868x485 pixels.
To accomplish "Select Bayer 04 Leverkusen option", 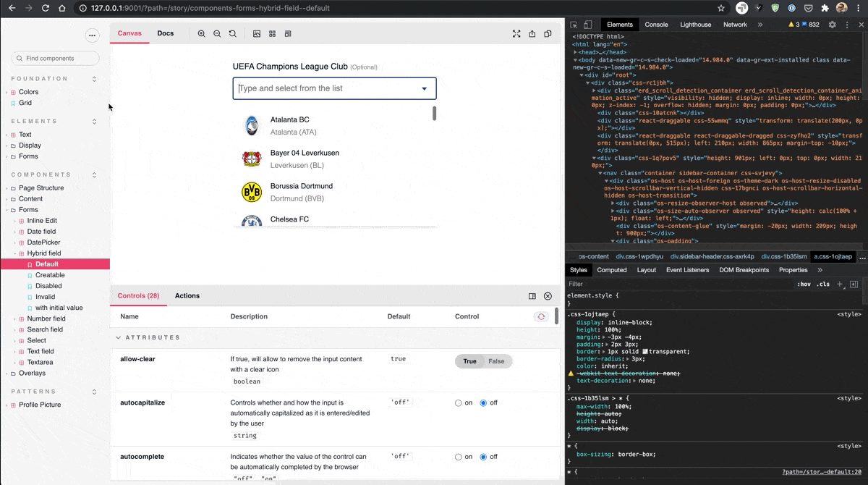I will point(334,159).
